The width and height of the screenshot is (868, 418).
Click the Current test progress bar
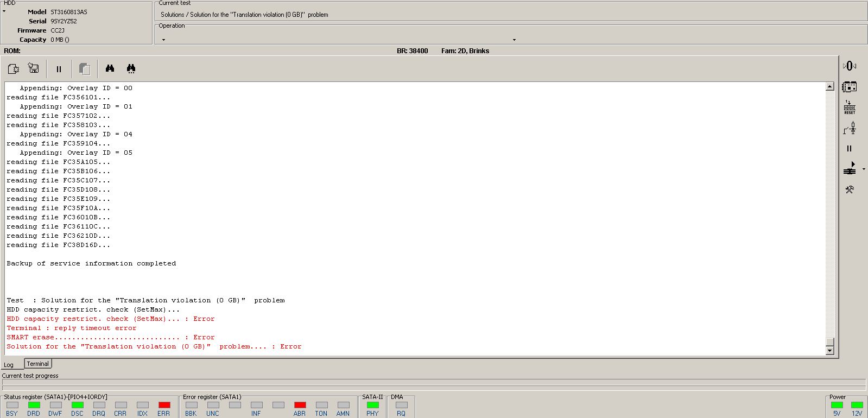pyautogui.click(x=434, y=383)
